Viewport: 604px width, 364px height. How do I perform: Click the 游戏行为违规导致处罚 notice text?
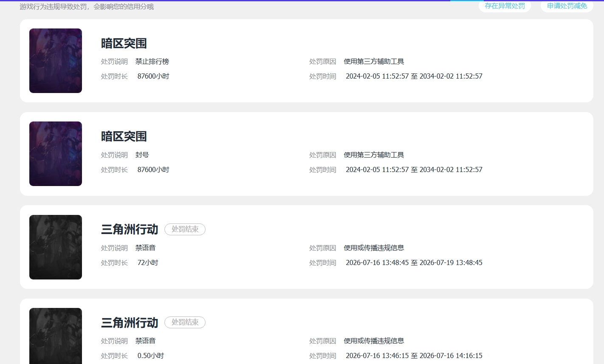point(87,7)
